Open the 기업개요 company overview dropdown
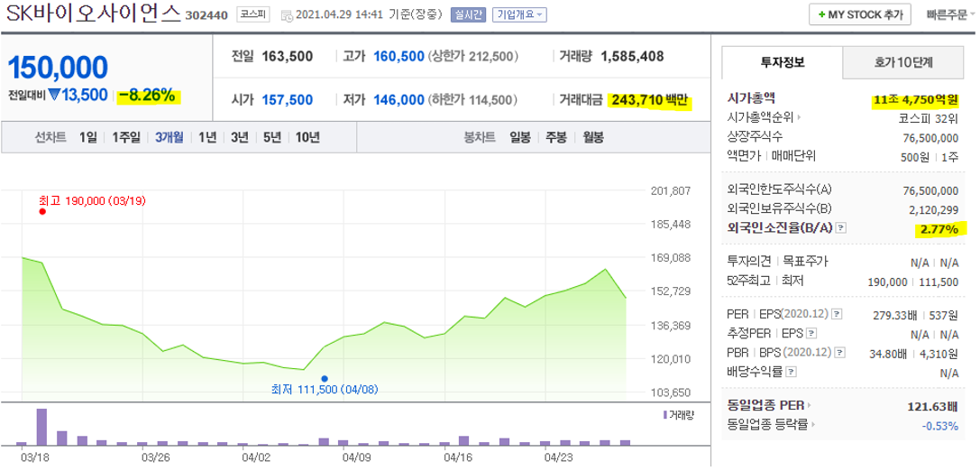The height and width of the screenshot is (471, 980). click(x=519, y=14)
